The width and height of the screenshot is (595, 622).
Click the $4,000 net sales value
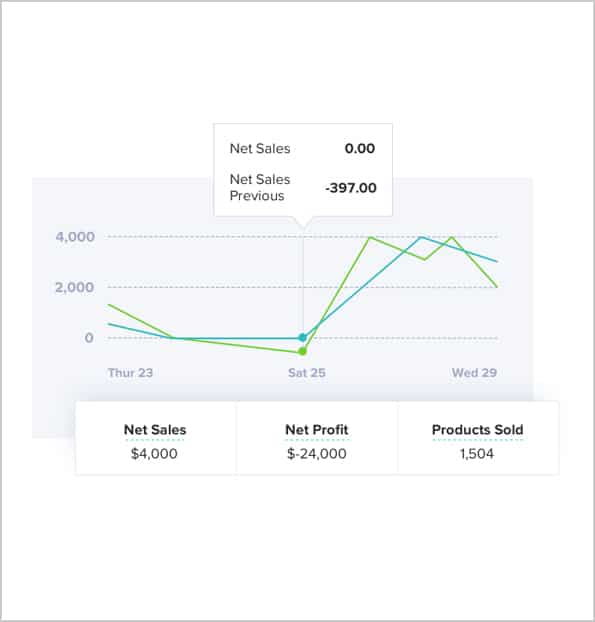click(154, 453)
